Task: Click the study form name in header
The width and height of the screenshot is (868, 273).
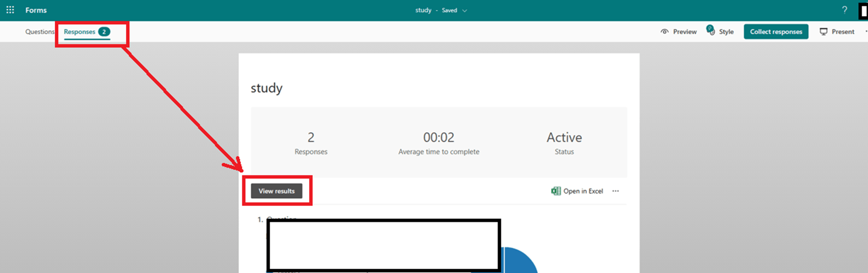Action: pos(423,10)
